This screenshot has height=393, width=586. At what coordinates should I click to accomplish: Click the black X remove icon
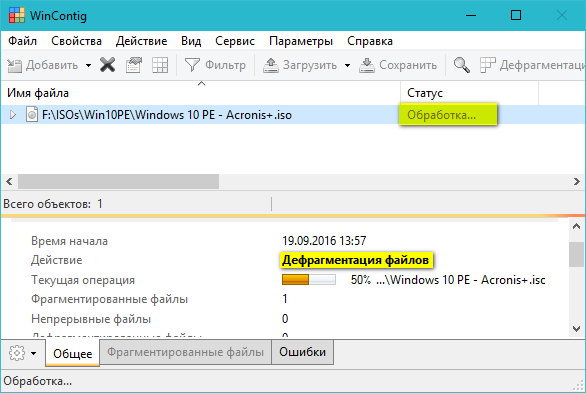click(107, 65)
